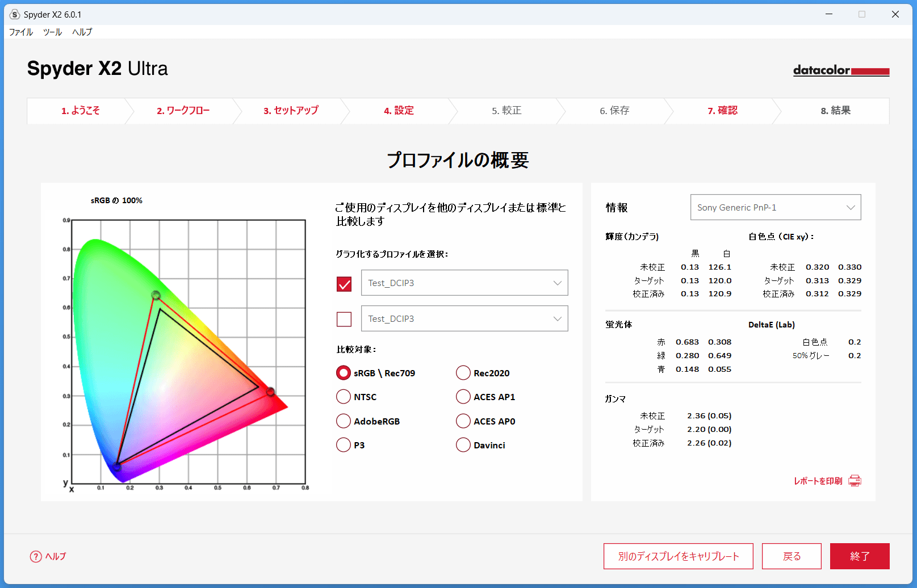Select the ACES AP1 comparison option

pyautogui.click(x=463, y=397)
